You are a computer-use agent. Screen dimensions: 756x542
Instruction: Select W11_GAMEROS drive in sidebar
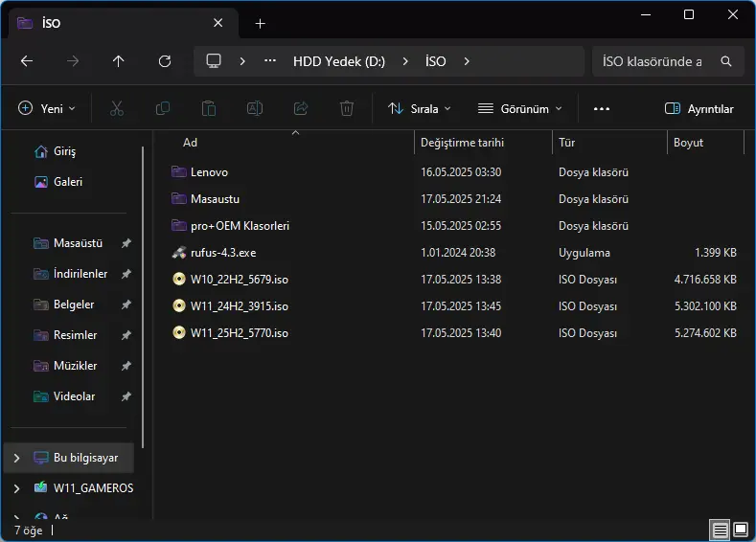[x=84, y=488]
